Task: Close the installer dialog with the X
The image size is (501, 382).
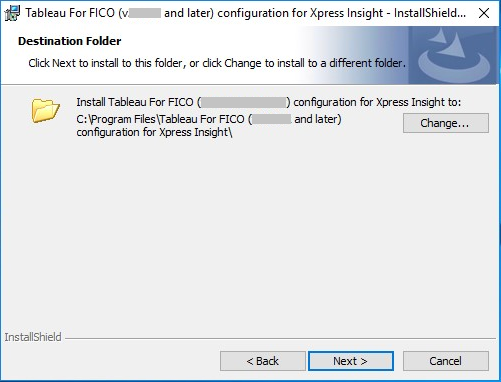Action: pos(484,13)
